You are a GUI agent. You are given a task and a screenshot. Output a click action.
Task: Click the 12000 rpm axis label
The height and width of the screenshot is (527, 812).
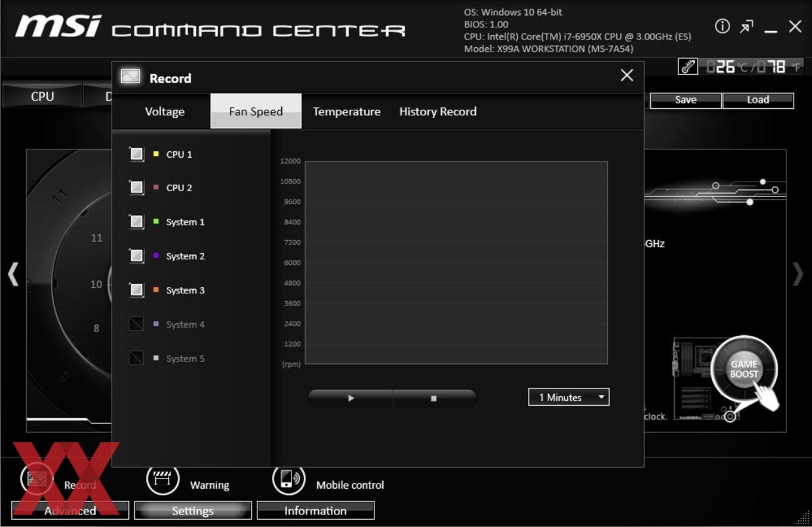pyautogui.click(x=290, y=161)
